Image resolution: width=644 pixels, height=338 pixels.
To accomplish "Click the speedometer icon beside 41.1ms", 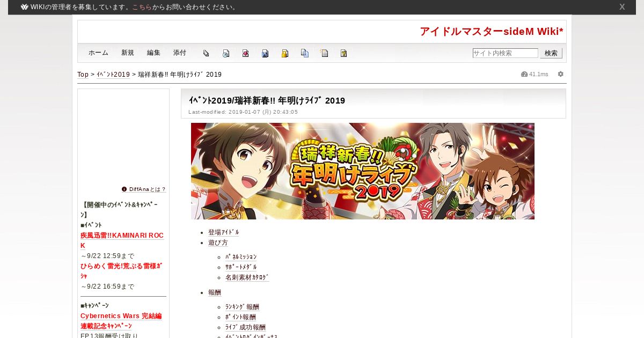I will coord(524,74).
